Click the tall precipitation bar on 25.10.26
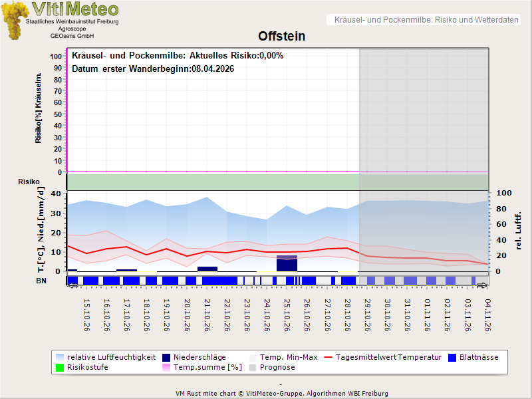The image size is (532, 399). coord(287,263)
